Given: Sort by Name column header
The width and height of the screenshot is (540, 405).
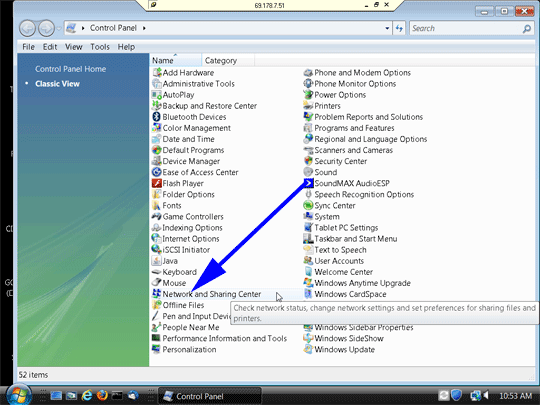Looking at the screenshot, I should [x=176, y=60].
